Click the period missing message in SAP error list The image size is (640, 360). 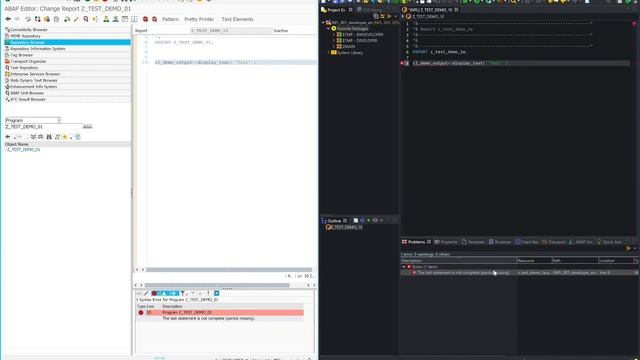point(208,318)
